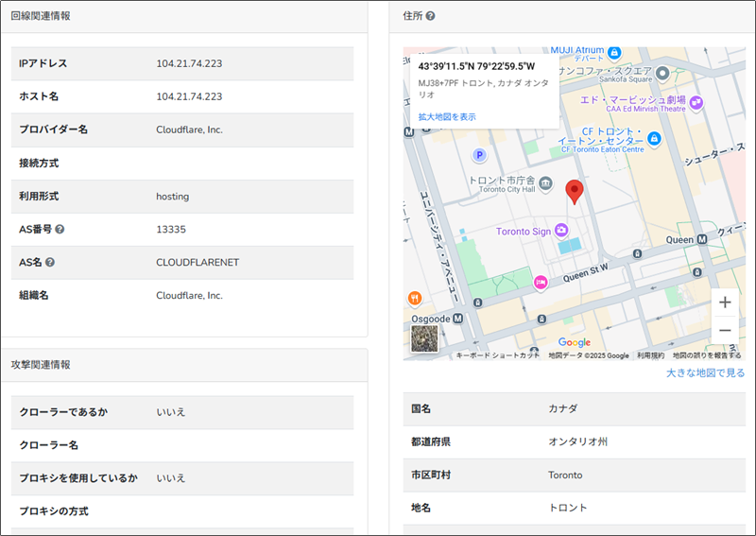This screenshot has width=756, height=536.
Task: Switch to satellite view thumbnail
Action: (x=424, y=337)
